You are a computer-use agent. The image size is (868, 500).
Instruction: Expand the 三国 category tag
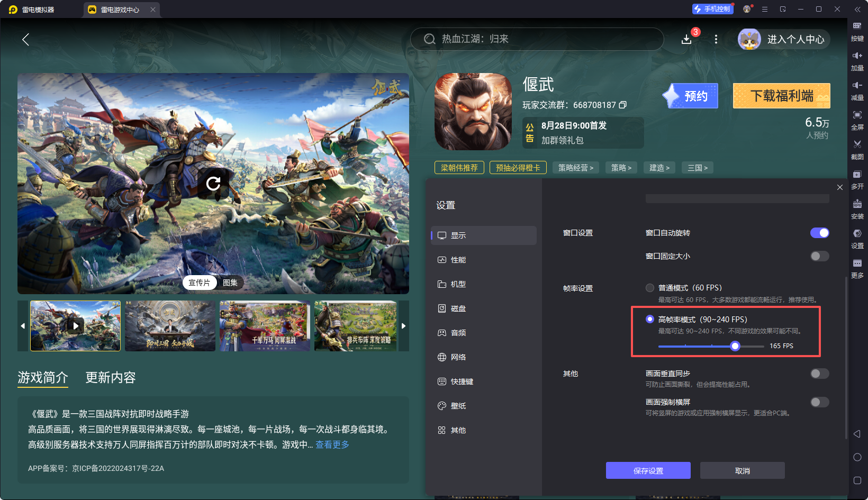pyautogui.click(x=697, y=167)
